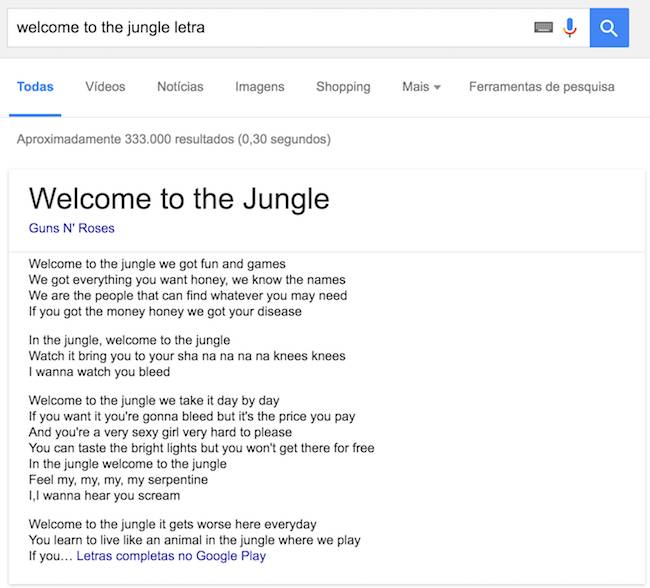Open the Guns N' Roses artist link

[x=72, y=228]
